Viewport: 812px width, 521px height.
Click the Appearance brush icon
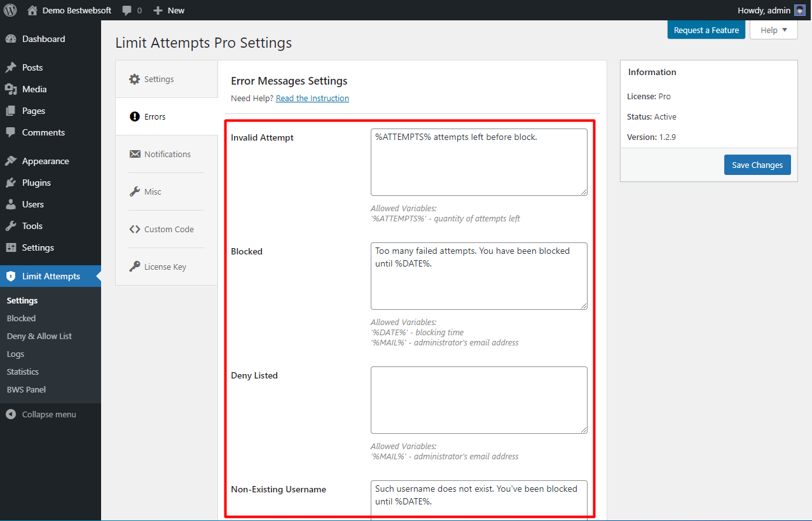coord(11,161)
